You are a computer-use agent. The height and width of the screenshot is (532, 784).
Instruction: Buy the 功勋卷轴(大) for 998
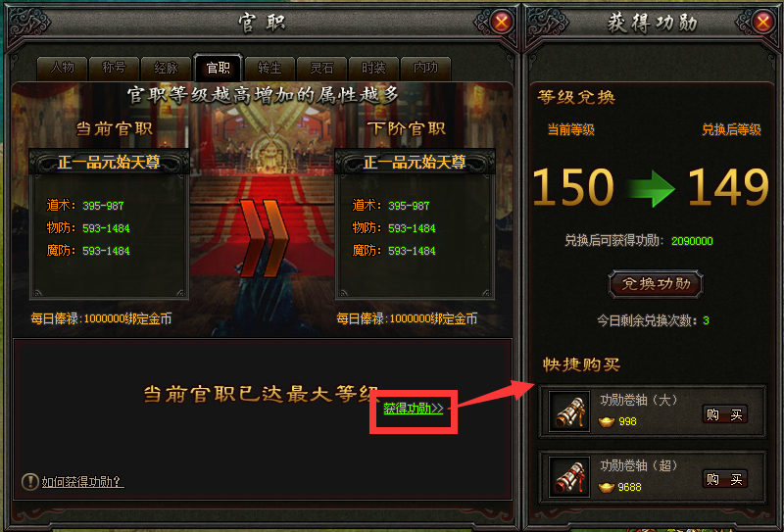pos(724,414)
